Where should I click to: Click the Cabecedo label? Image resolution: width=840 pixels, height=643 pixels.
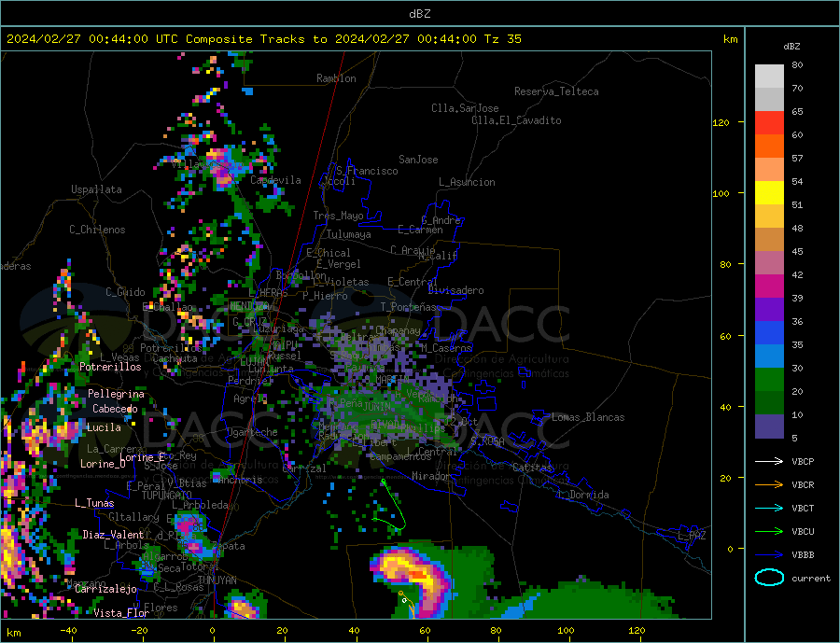click(x=115, y=409)
